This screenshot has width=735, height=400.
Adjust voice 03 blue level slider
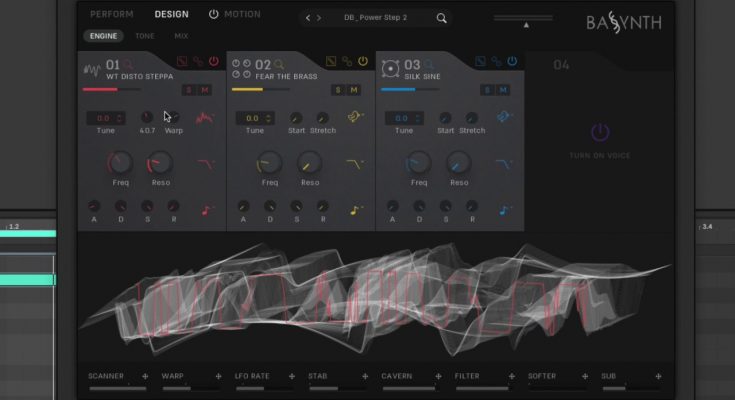tap(398, 89)
